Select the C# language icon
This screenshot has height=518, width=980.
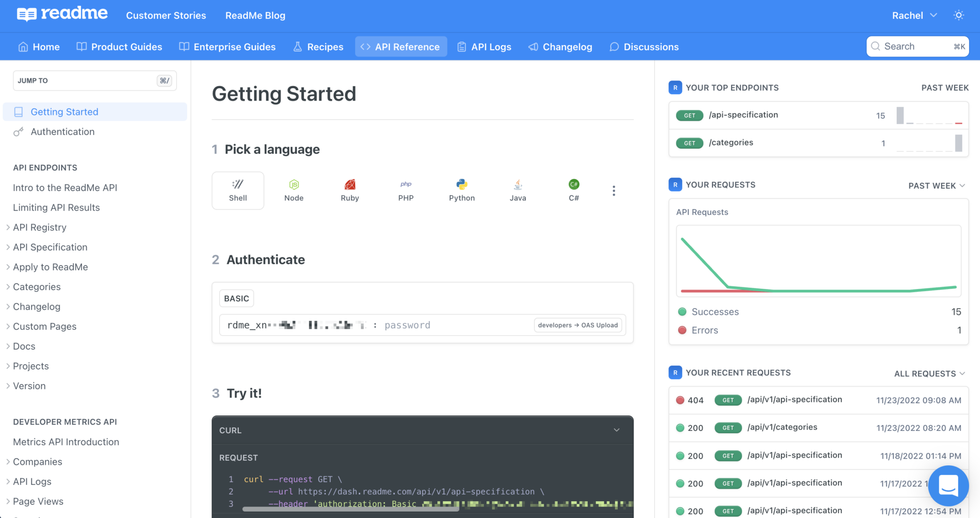click(573, 190)
